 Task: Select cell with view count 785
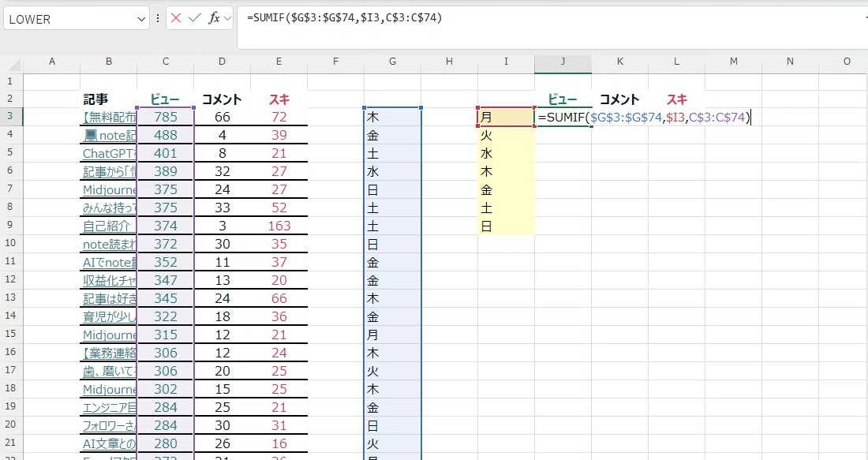pyautogui.click(x=166, y=117)
